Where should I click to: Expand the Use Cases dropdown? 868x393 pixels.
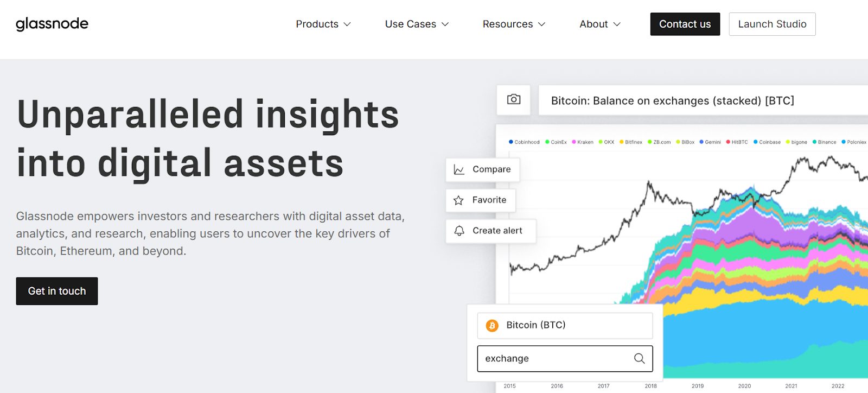tap(417, 24)
